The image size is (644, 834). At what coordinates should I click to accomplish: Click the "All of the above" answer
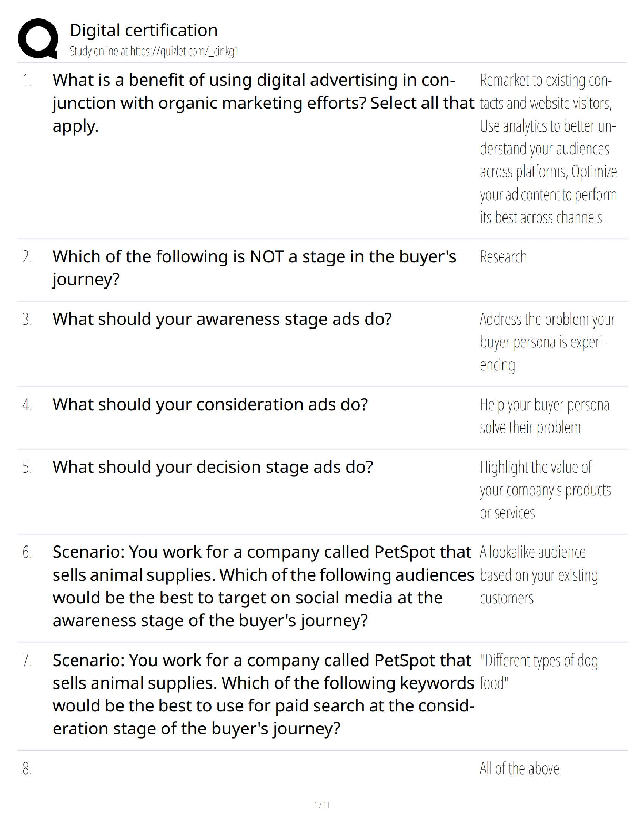click(519, 769)
